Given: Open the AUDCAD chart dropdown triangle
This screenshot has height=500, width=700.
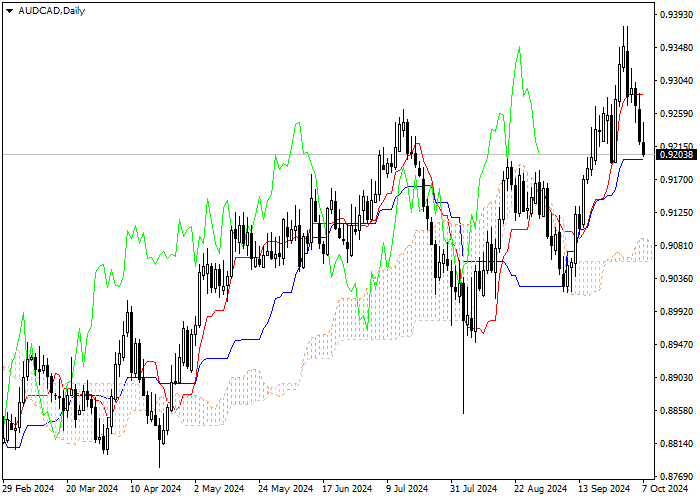Looking at the screenshot, I should (9, 11).
